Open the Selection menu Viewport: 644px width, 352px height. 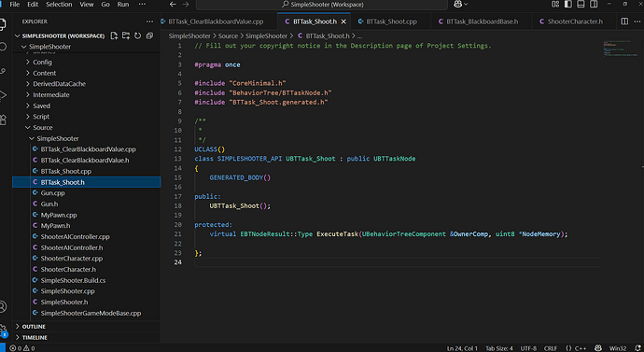59,4
